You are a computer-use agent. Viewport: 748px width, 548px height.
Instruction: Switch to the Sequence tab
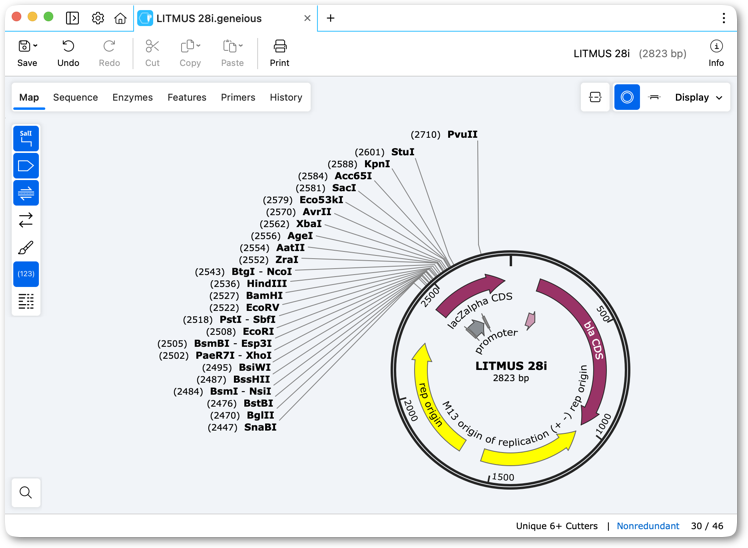(75, 97)
